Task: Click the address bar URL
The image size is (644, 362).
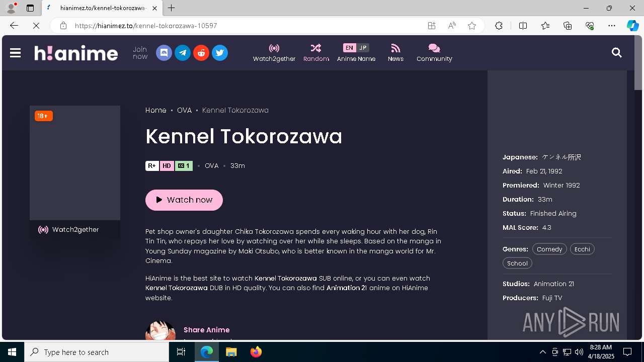Action: [x=146, y=26]
